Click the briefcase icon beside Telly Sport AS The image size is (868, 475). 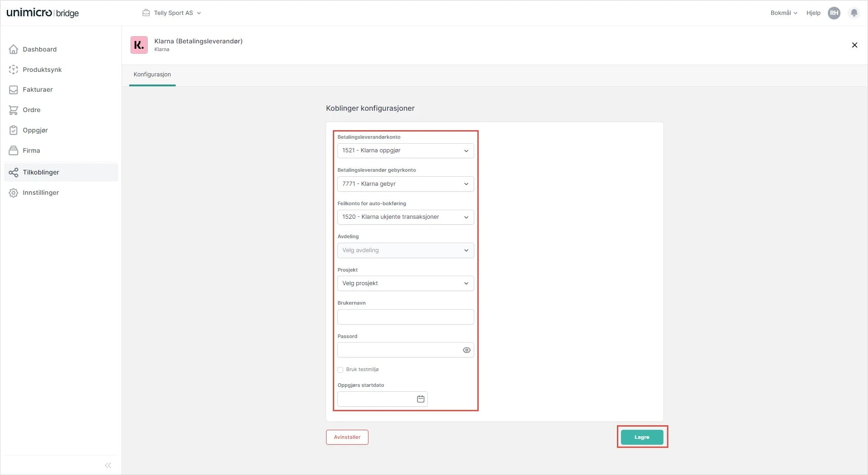point(146,13)
